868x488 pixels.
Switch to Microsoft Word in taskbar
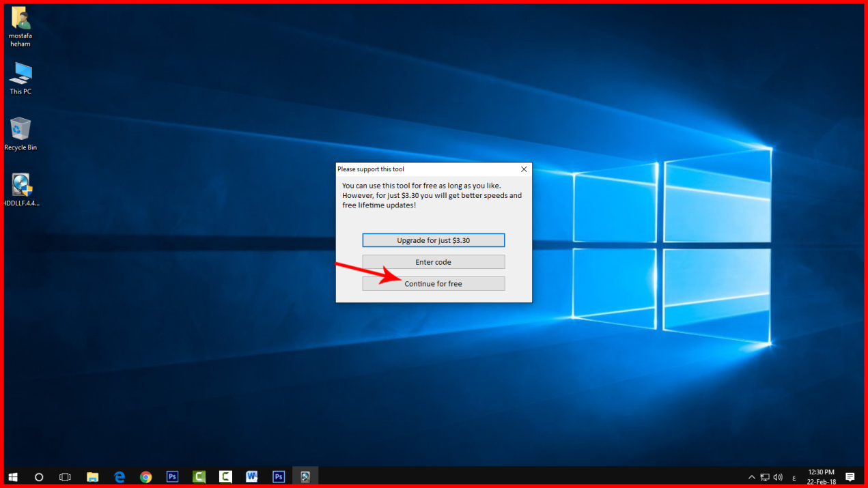(252, 477)
